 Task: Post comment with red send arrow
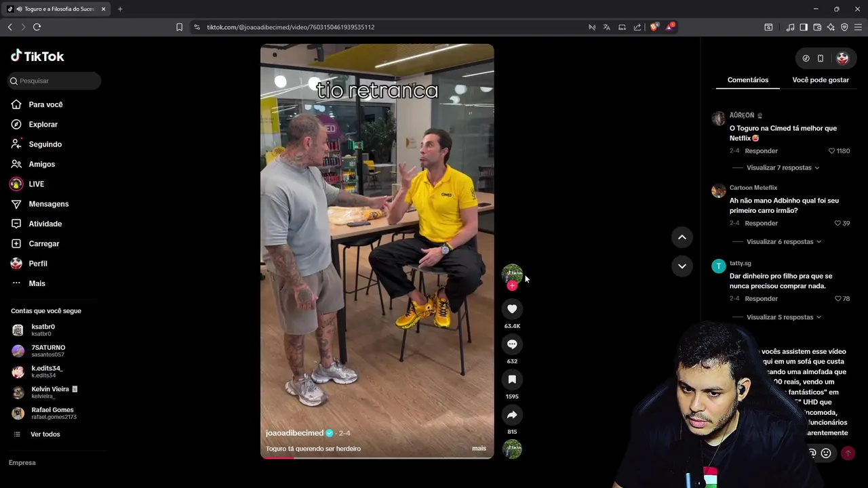[848, 453]
